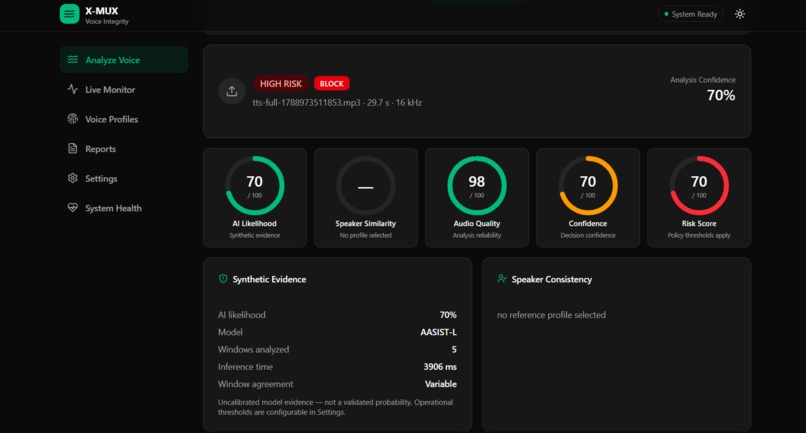Open System Health page
The image size is (806, 433).
(124, 208)
